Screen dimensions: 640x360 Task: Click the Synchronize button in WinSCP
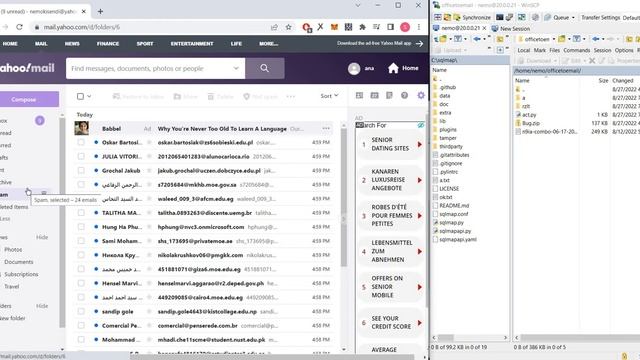472,17
